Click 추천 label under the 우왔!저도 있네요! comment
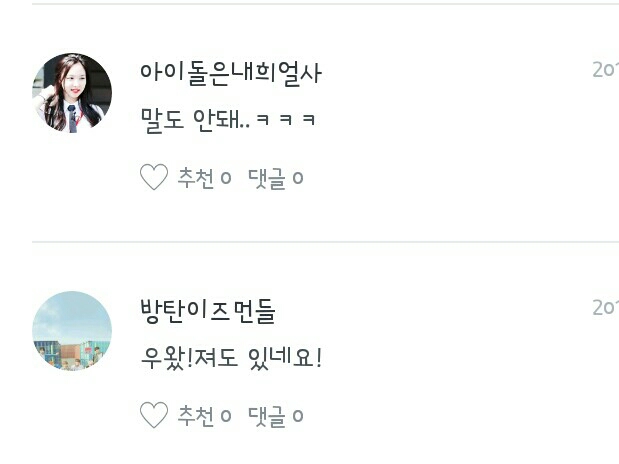Image resolution: width=619 pixels, height=464 pixels. pyautogui.click(x=195, y=416)
